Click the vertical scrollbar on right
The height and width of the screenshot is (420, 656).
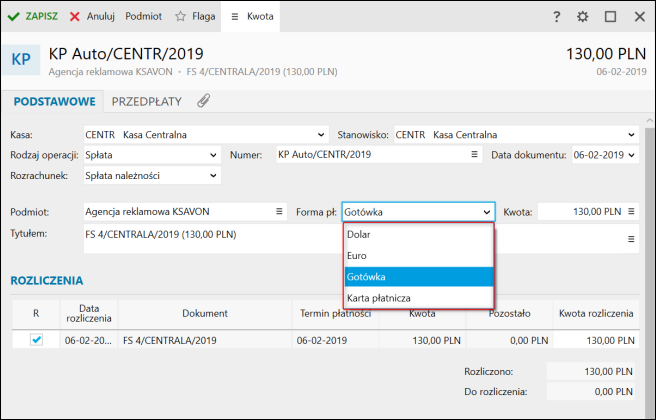649,250
